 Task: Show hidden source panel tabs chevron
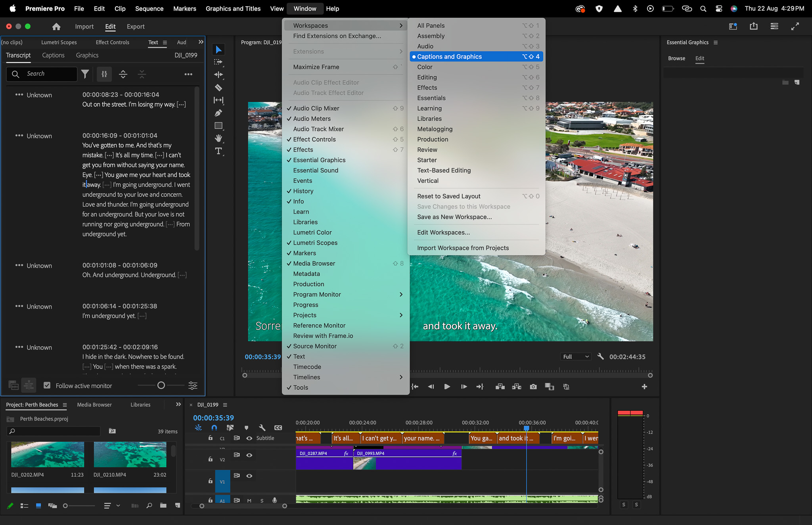pos(201,42)
